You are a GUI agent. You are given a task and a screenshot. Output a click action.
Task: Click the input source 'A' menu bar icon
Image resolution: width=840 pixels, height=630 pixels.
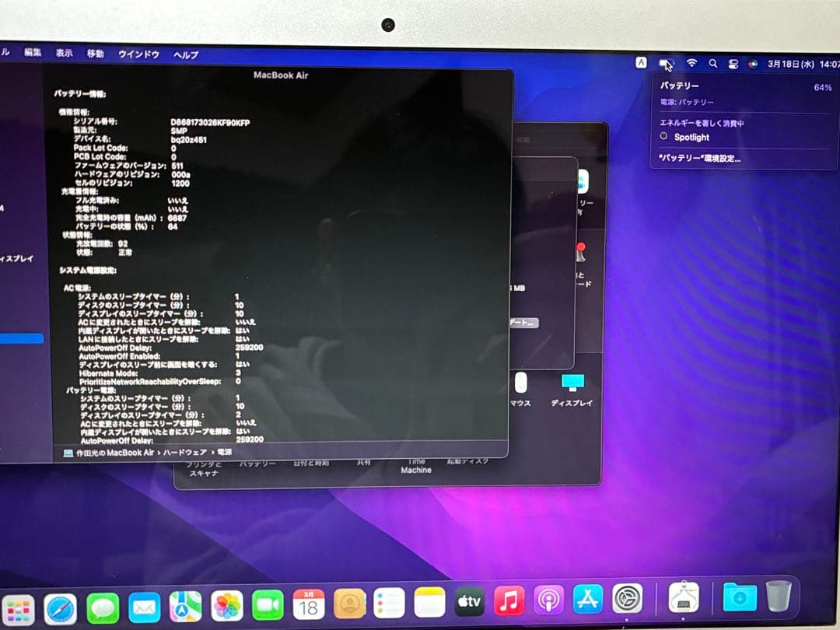641,63
